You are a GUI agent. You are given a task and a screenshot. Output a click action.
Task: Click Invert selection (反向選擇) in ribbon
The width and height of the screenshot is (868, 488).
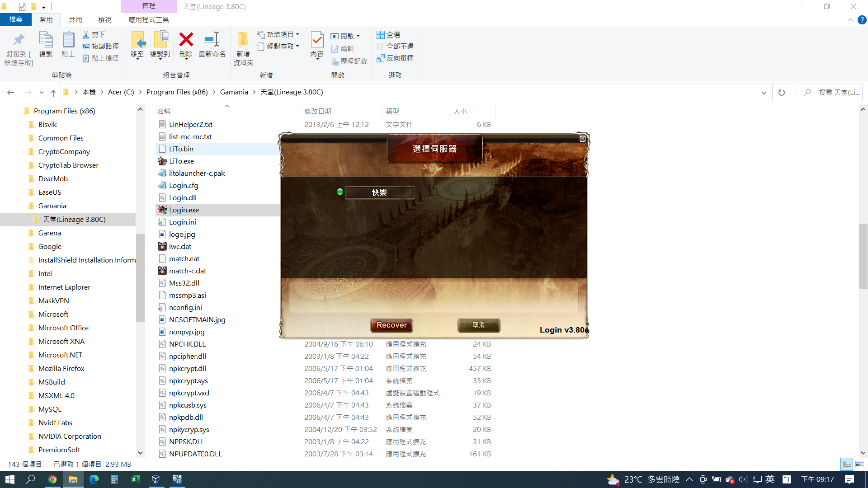tap(395, 58)
